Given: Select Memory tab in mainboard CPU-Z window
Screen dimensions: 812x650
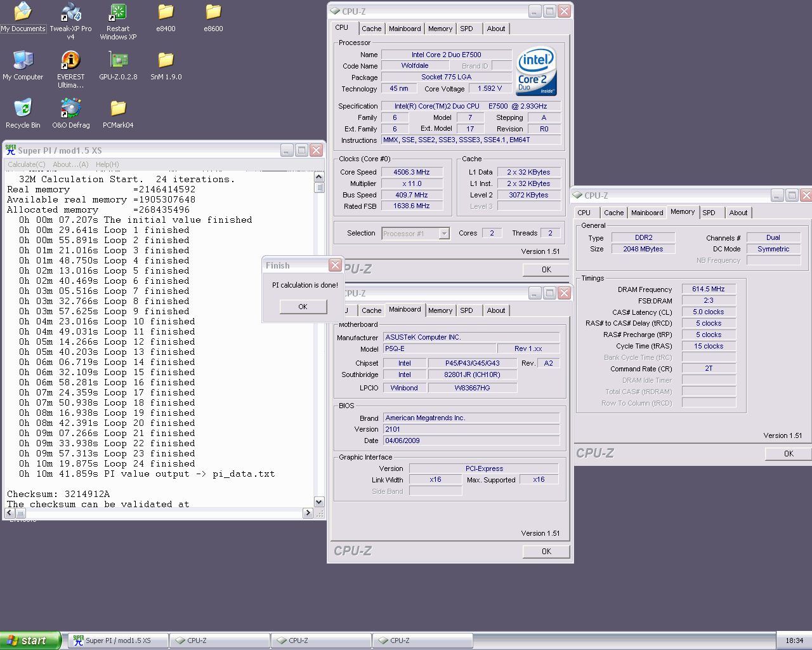Looking at the screenshot, I should pyautogui.click(x=440, y=310).
